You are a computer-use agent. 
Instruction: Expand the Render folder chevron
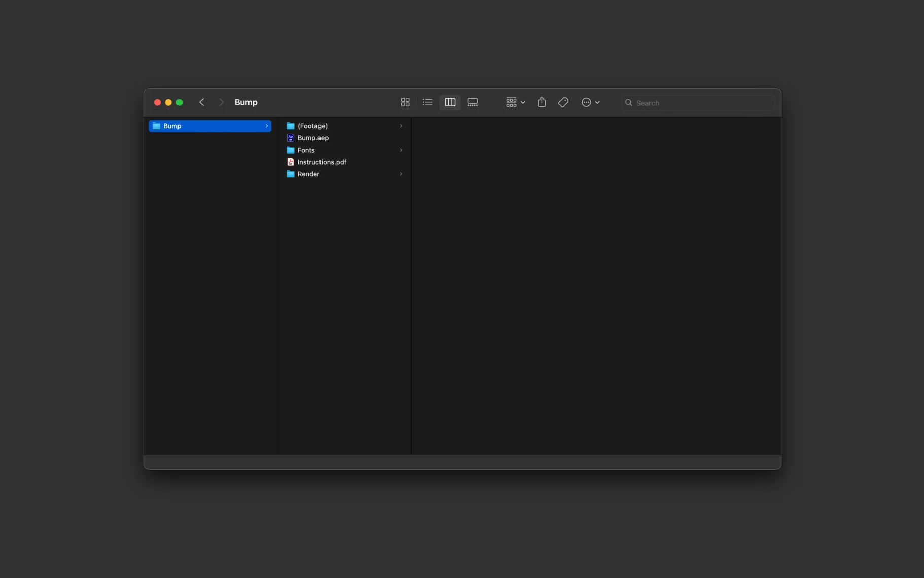click(x=401, y=174)
